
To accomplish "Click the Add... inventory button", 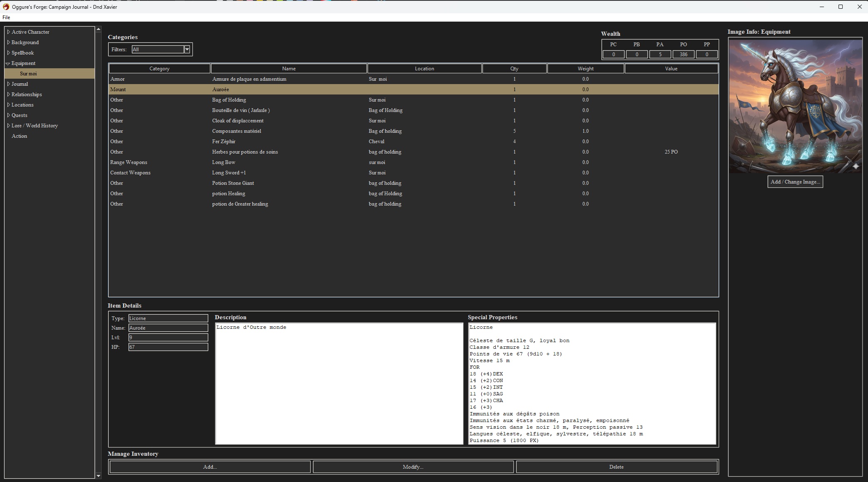I will 210,467.
